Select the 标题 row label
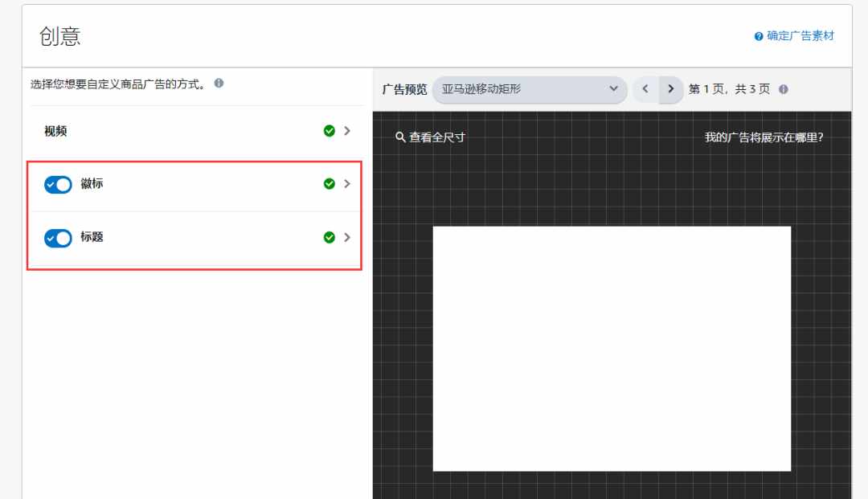 tap(92, 237)
